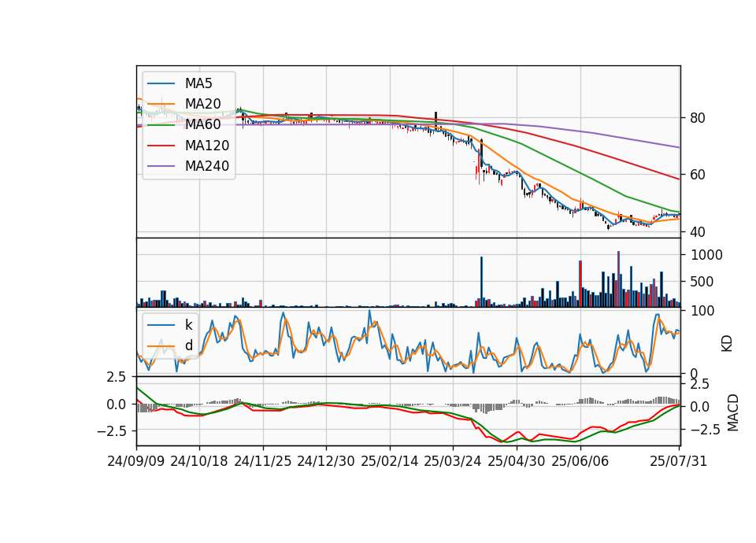Click the MA240 legend label
The height and width of the screenshot is (543, 756).
pos(207,166)
